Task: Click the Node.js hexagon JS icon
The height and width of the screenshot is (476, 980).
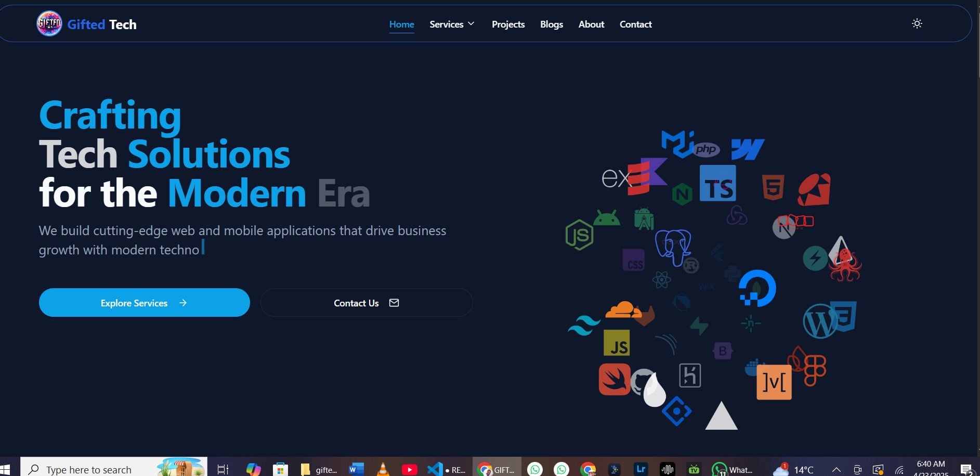Action: 579,235
